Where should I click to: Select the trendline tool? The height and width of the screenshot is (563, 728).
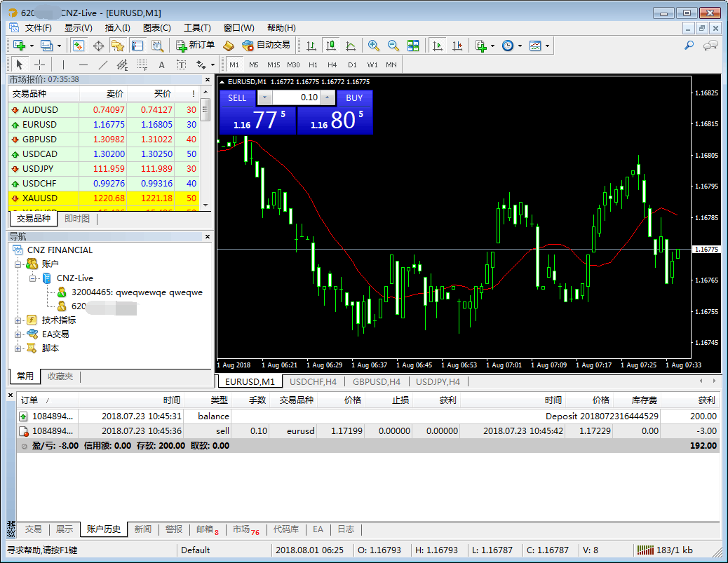point(102,65)
